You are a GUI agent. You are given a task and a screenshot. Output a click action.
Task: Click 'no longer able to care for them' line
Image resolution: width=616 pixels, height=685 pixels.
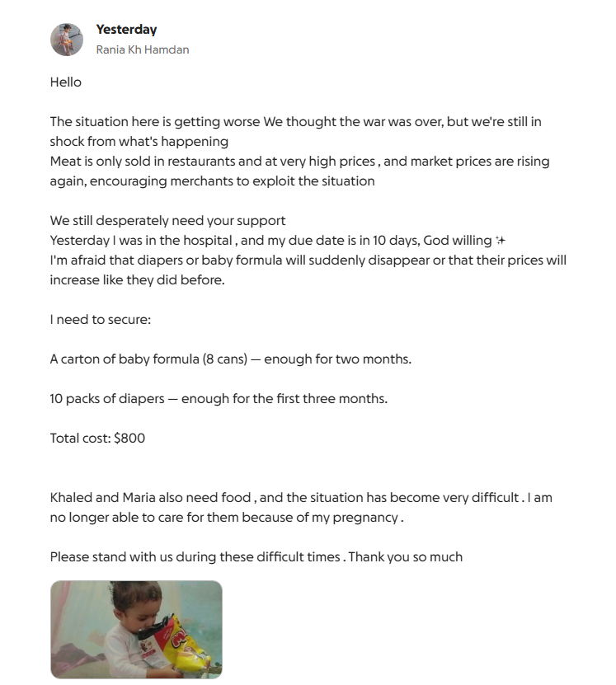coord(226,518)
